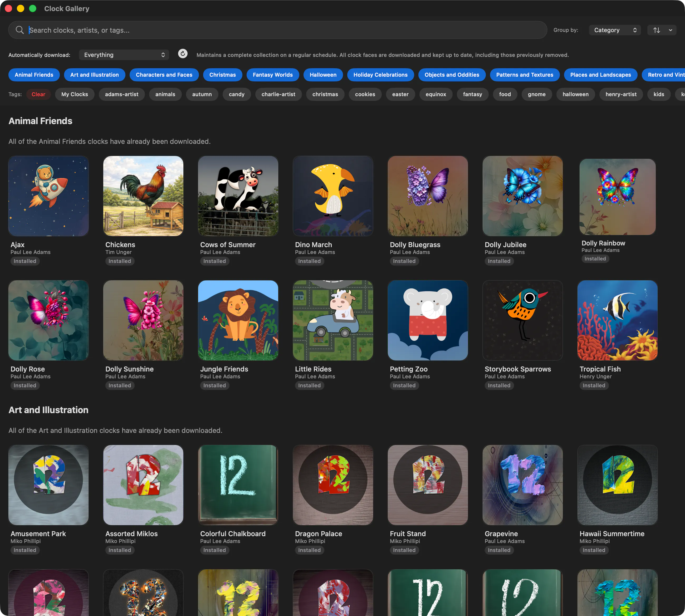Filter by the animals tag

(x=165, y=94)
